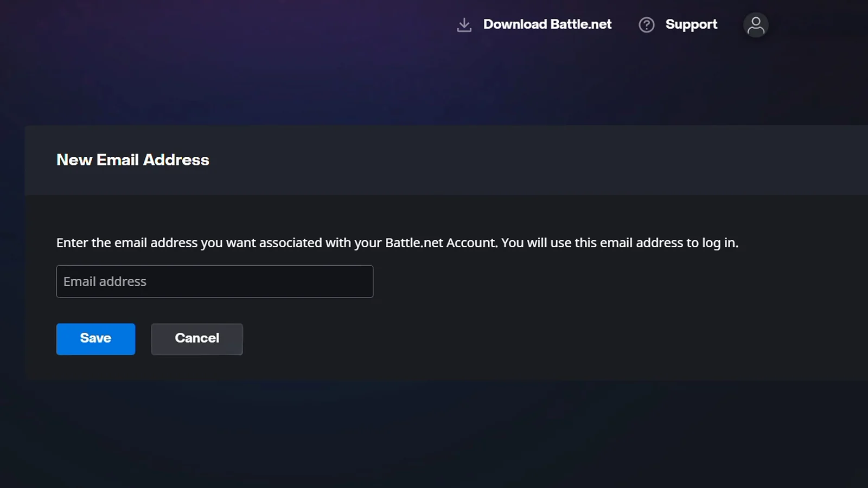Click the circled question mark next to Support

(x=646, y=24)
